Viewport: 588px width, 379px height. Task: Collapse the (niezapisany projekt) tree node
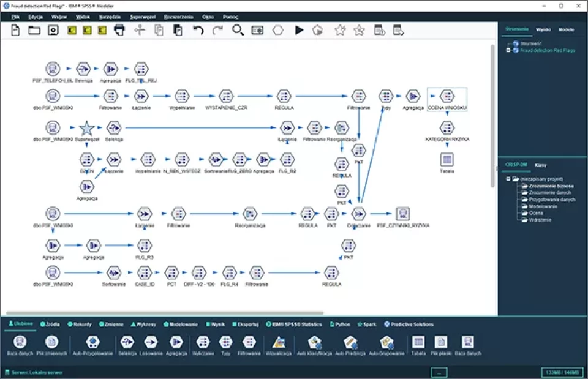click(x=508, y=179)
